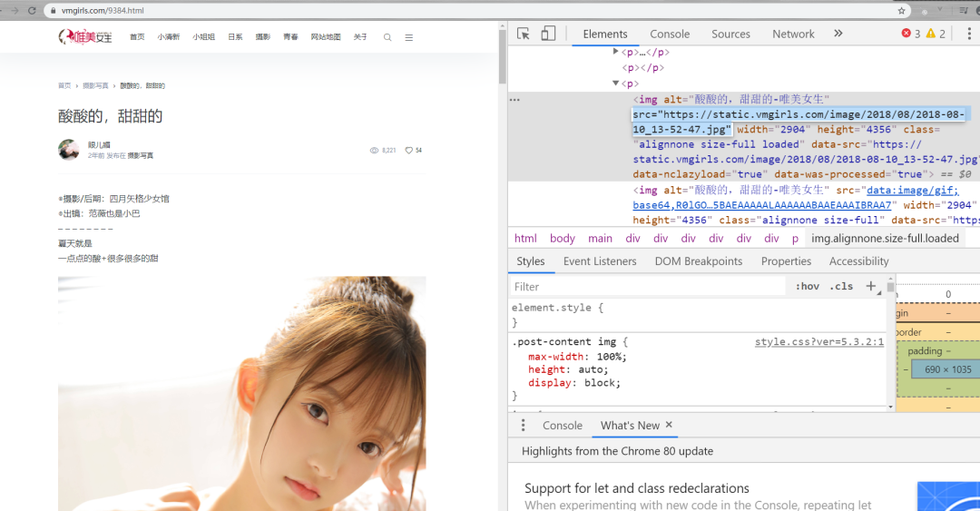
Task: Open the hamburger menu icon in site header
Action: [408, 37]
